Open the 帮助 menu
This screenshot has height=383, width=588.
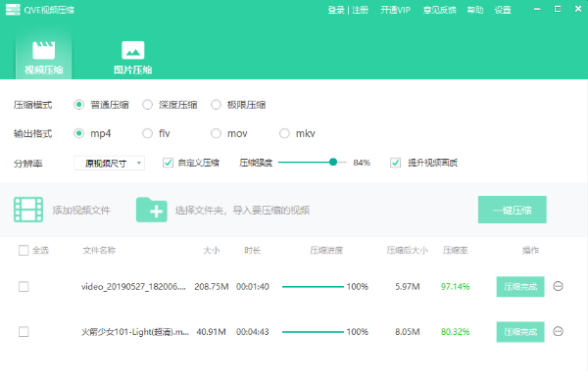[475, 10]
